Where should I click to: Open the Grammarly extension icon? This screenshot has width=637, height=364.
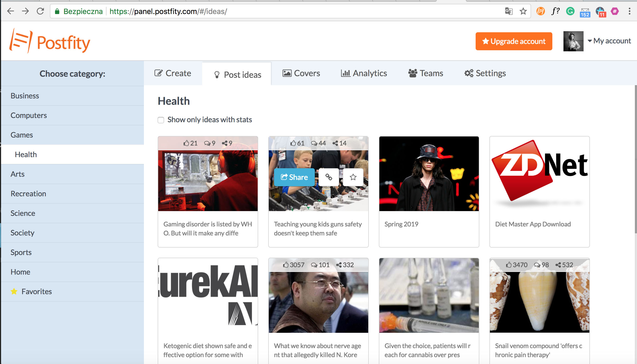tap(570, 11)
